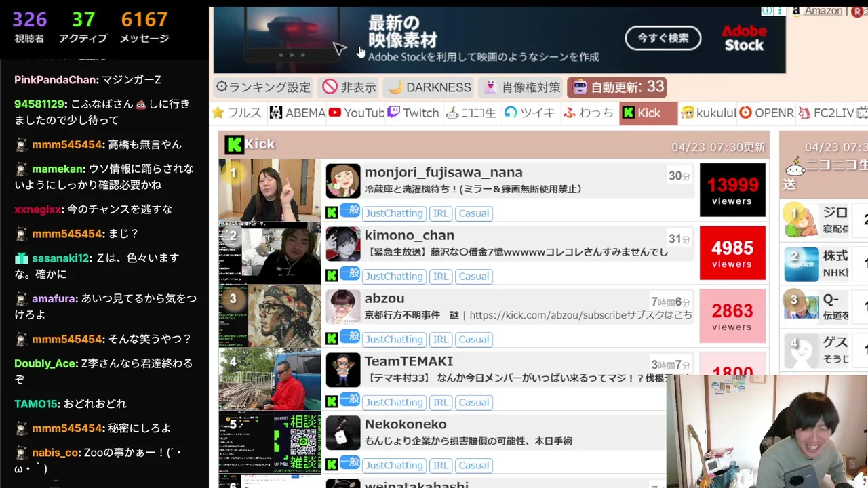Open ランキング設定 ranking settings
Viewport: 868px width, 488px height.
[x=262, y=87]
